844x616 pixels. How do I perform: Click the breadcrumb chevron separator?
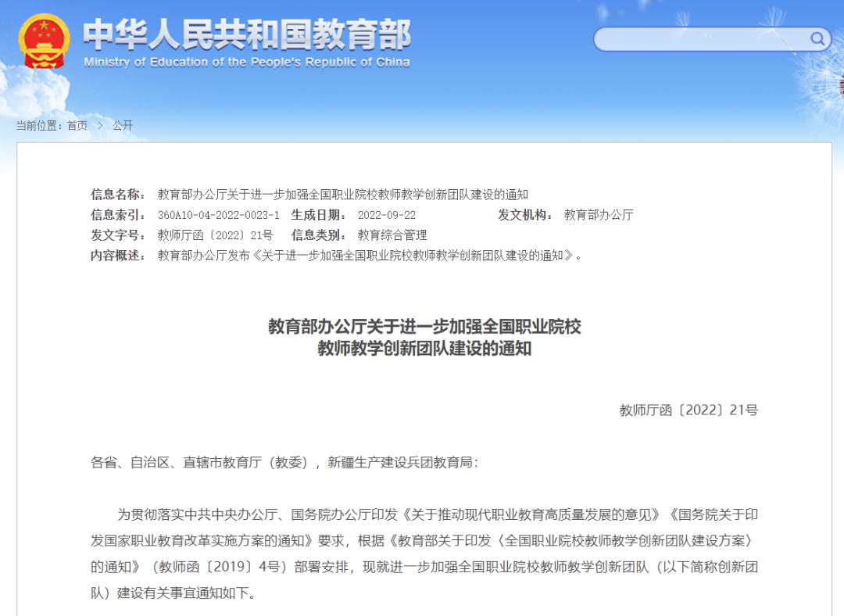[100, 125]
